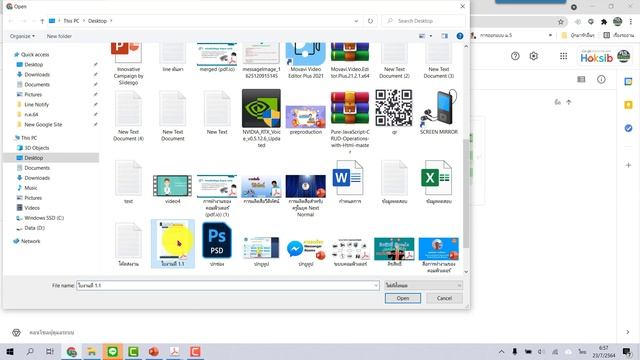Select New Text Document (4) file
Screen dimensions: 640x360
coord(128,108)
